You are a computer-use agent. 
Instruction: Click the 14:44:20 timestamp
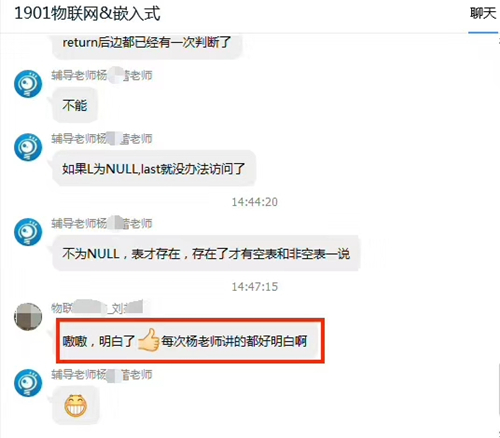click(255, 202)
